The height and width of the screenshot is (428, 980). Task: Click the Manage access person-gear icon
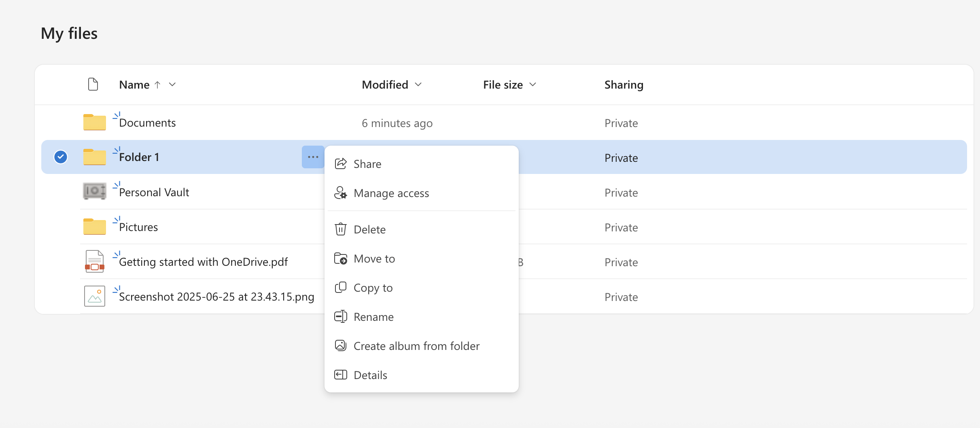coord(341,193)
